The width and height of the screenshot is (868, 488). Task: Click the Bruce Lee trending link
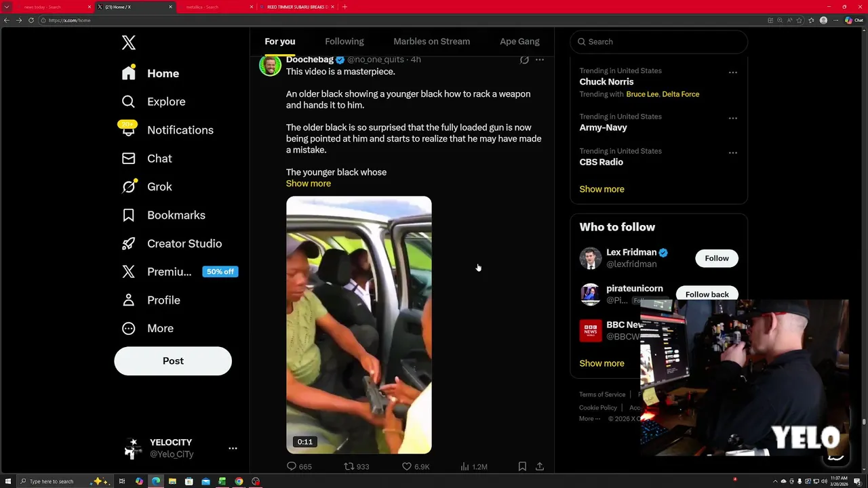(642, 94)
